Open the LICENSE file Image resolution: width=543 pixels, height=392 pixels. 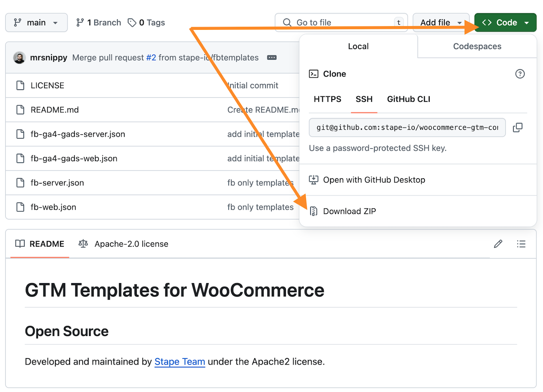coord(47,86)
